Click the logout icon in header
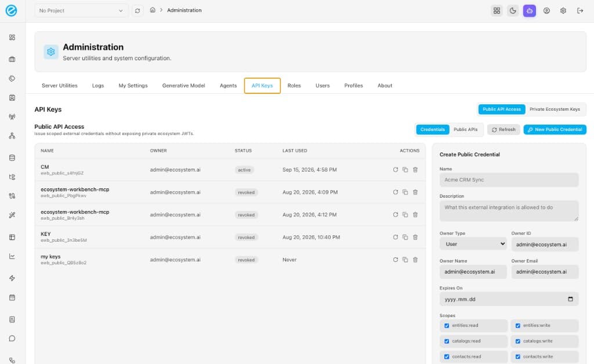Viewport: 594px width, 364px height. coord(580,10)
